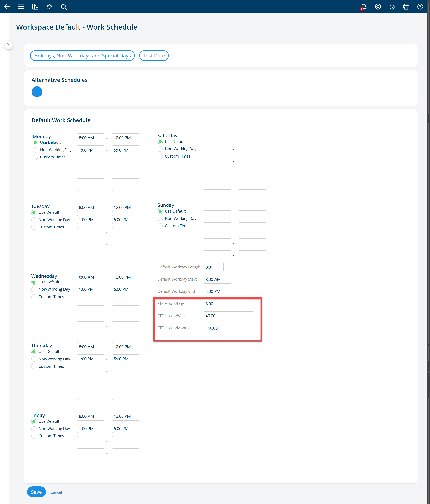The height and width of the screenshot is (504, 430).
Task: Add an alternative schedule with plus button
Action: coord(37,92)
